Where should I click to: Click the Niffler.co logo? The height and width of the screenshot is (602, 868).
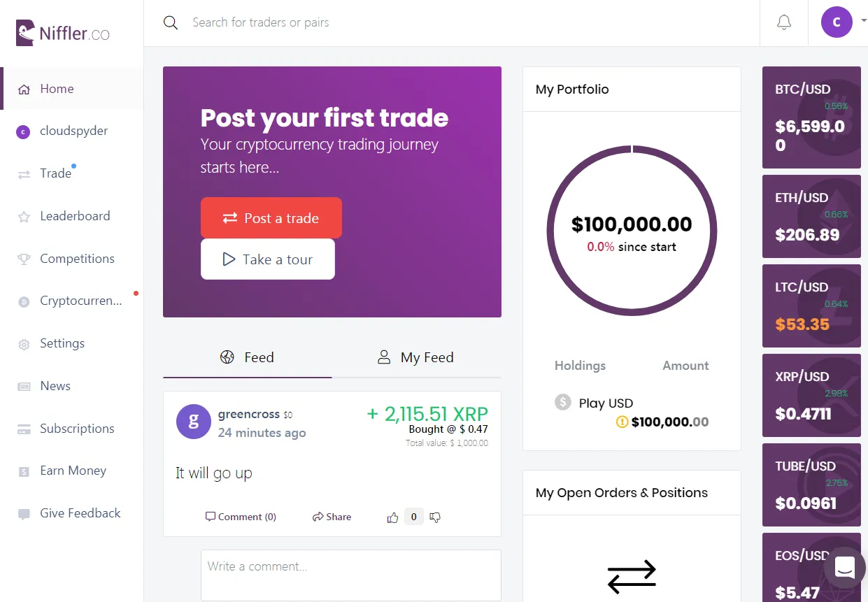click(63, 33)
